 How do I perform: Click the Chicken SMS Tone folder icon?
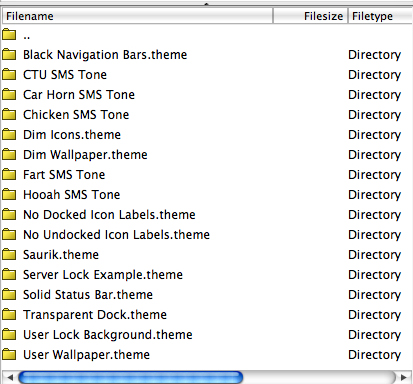pos(9,114)
